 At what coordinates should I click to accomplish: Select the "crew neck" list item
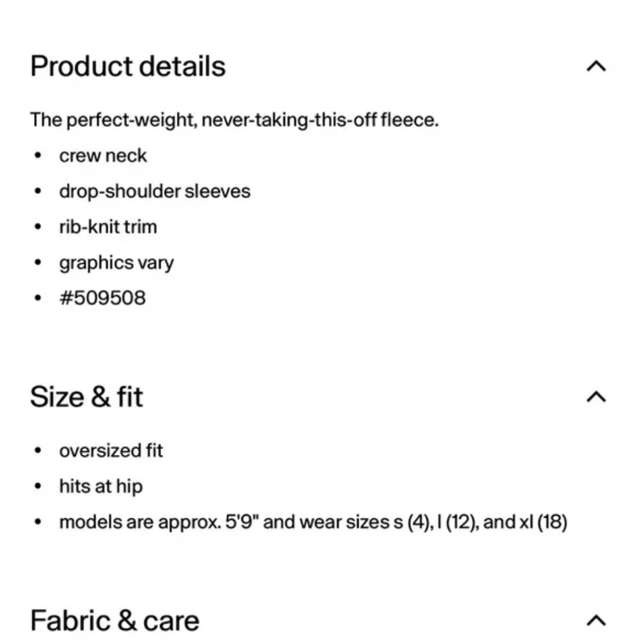click(x=103, y=156)
